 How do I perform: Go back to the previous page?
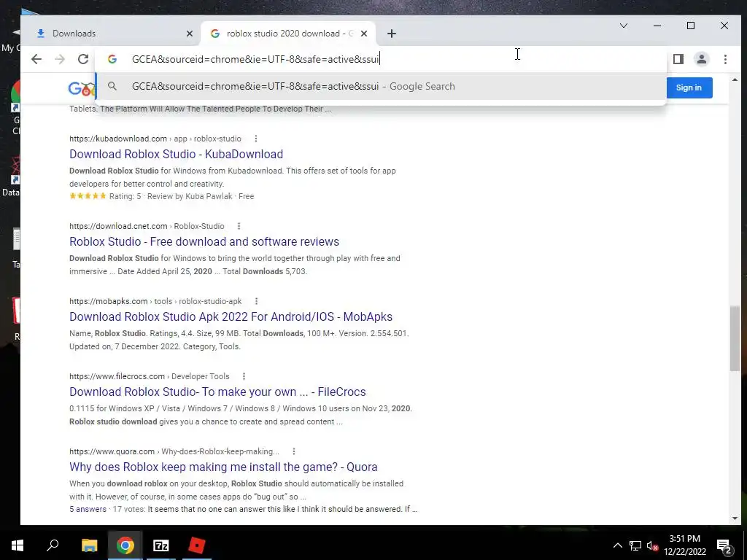click(x=36, y=59)
